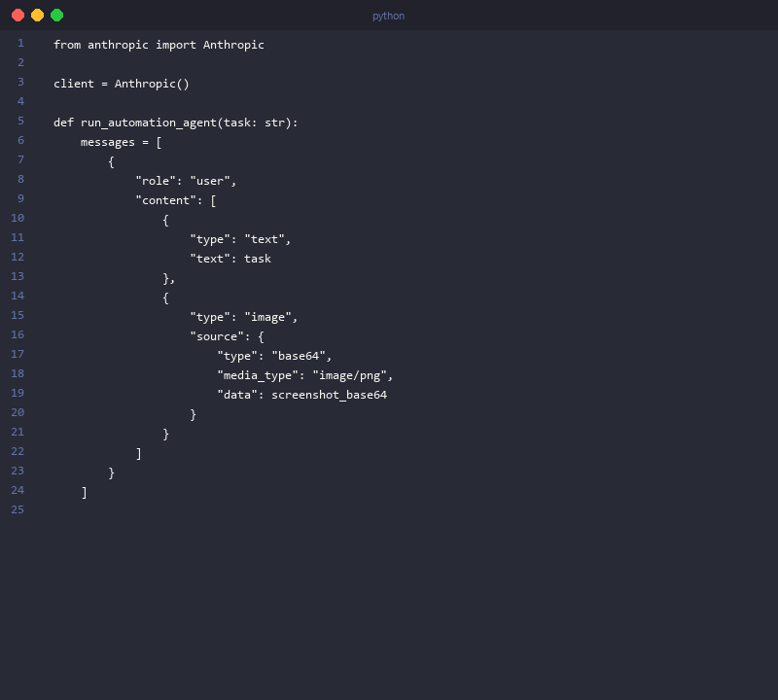Image resolution: width=778 pixels, height=700 pixels.
Task: Click the yellow minimize window dot
Action: pyautogui.click(x=37, y=16)
